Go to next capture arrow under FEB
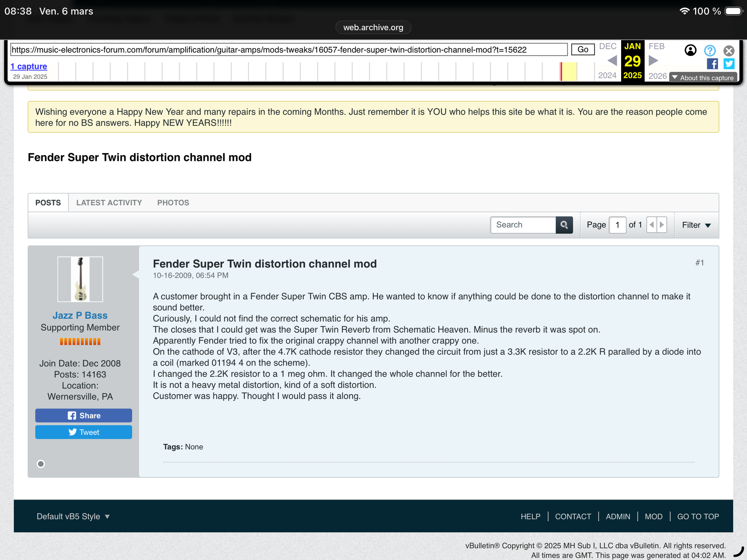This screenshot has height=560, width=747. [653, 60]
